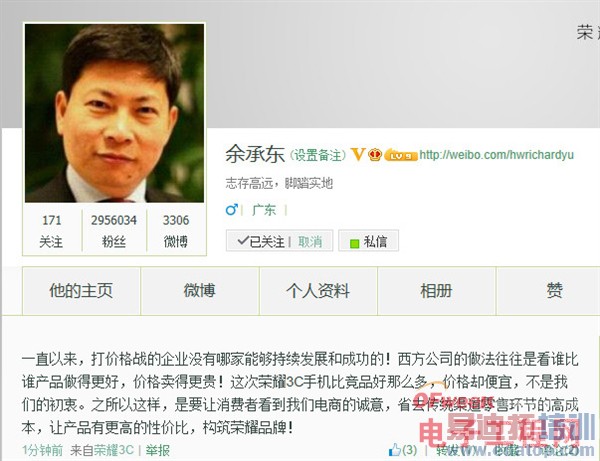Click the 广东 location link
Image resolution: width=600 pixels, height=461 pixels.
tap(264, 210)
